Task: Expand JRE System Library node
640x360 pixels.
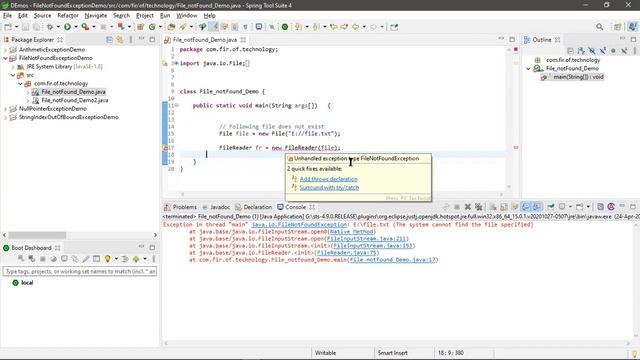Action: pyautogui.click(x=13, y=67)
